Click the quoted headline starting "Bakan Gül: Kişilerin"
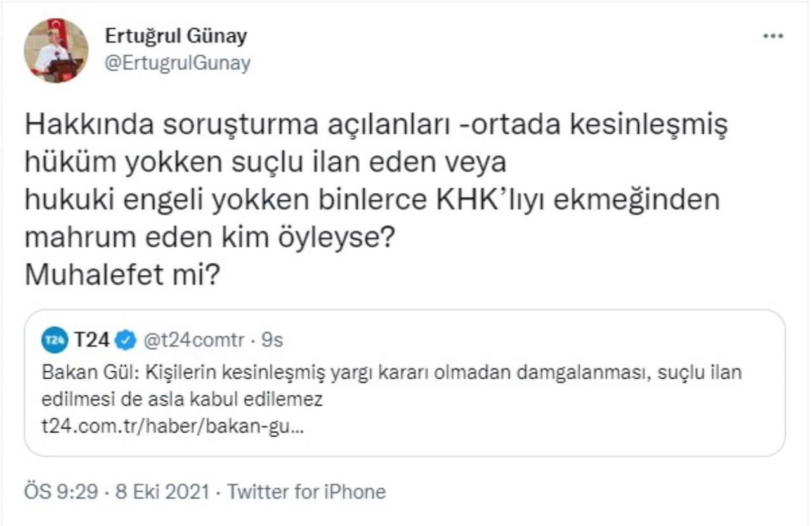 (x=391, y=372)
